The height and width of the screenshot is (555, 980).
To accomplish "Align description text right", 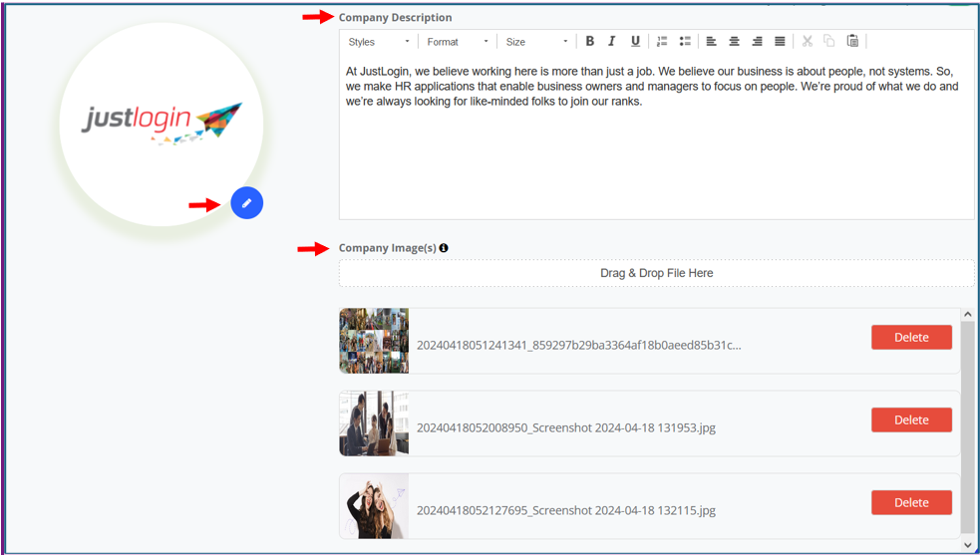I will pos(757,41).
